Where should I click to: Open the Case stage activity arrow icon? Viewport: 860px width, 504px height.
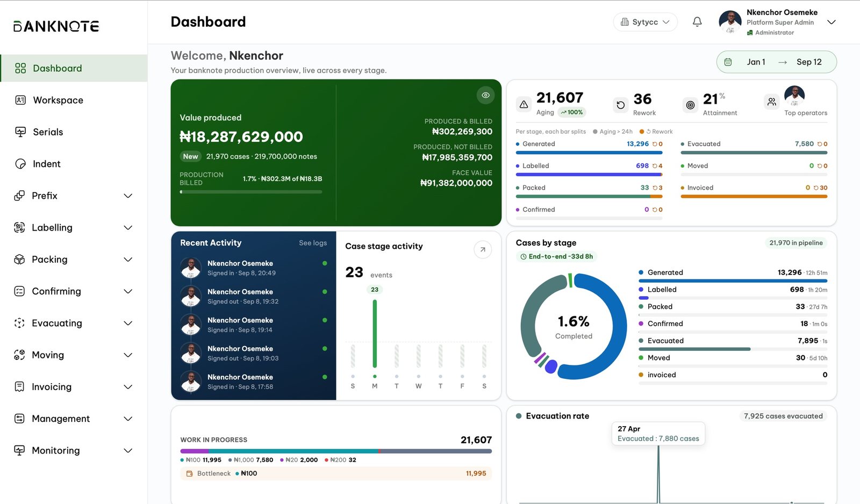pos(483,249)
